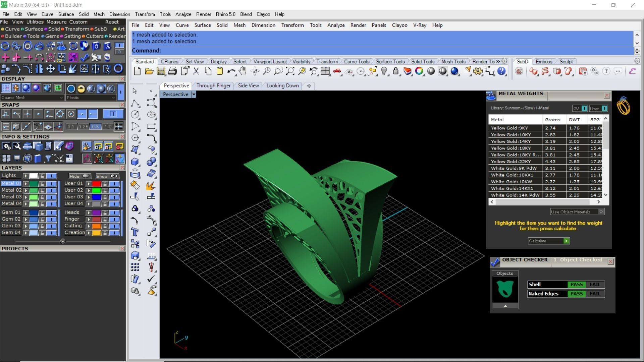Click the orange Cutting layer color swatch
This screenshot has width=644, height=362.
point(97,226)
